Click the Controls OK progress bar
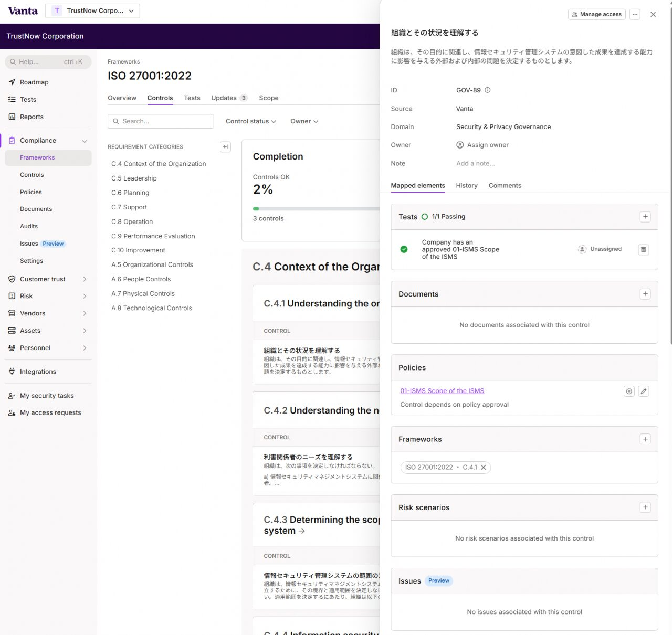 (x=316, y=209)
